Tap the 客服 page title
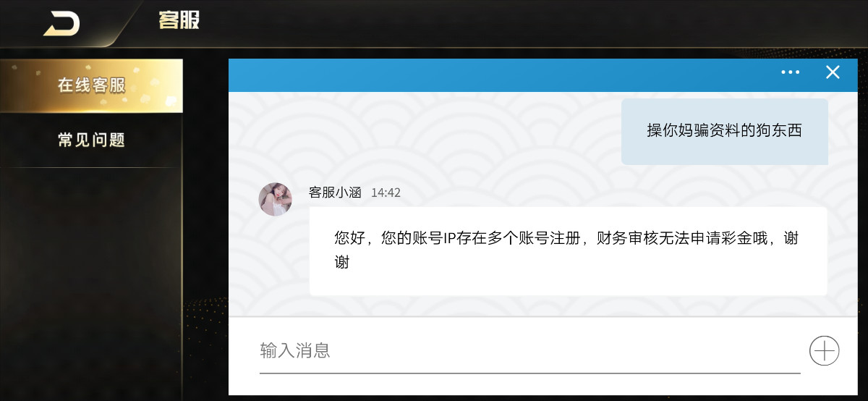Image resolution: width=868 pixels, height=401 pixels. (179, 20)
